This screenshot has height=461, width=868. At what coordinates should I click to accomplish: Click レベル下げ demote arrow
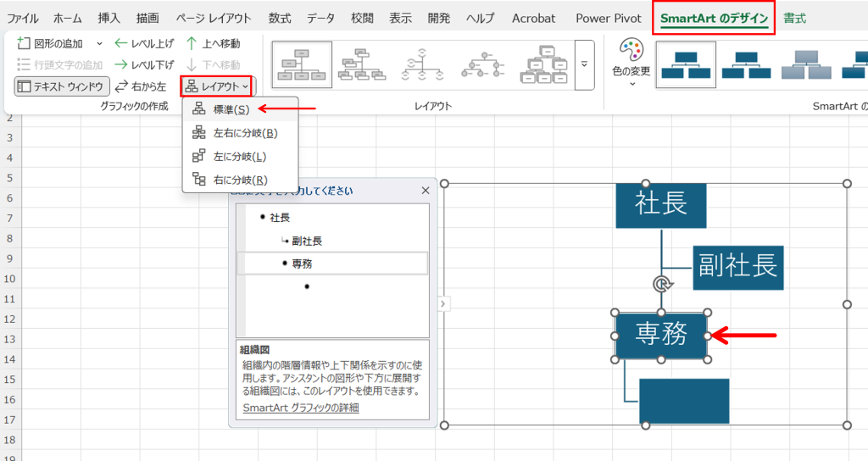121,64
